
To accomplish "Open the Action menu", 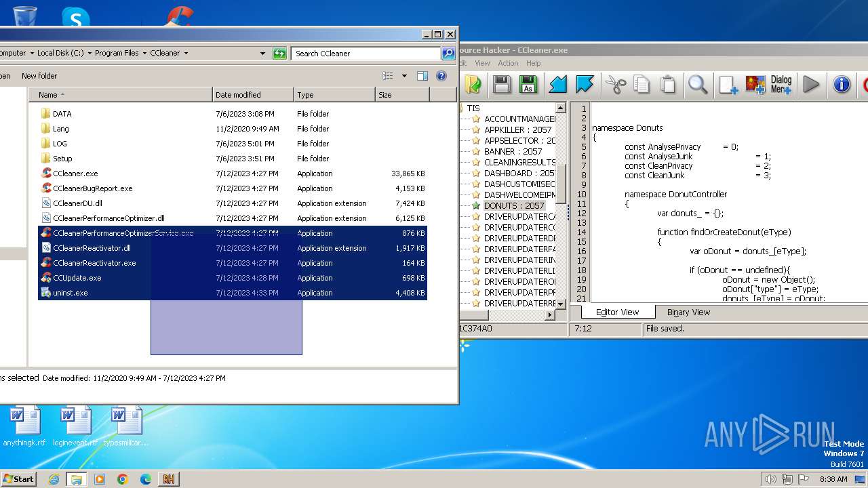I will click(508, 63).
